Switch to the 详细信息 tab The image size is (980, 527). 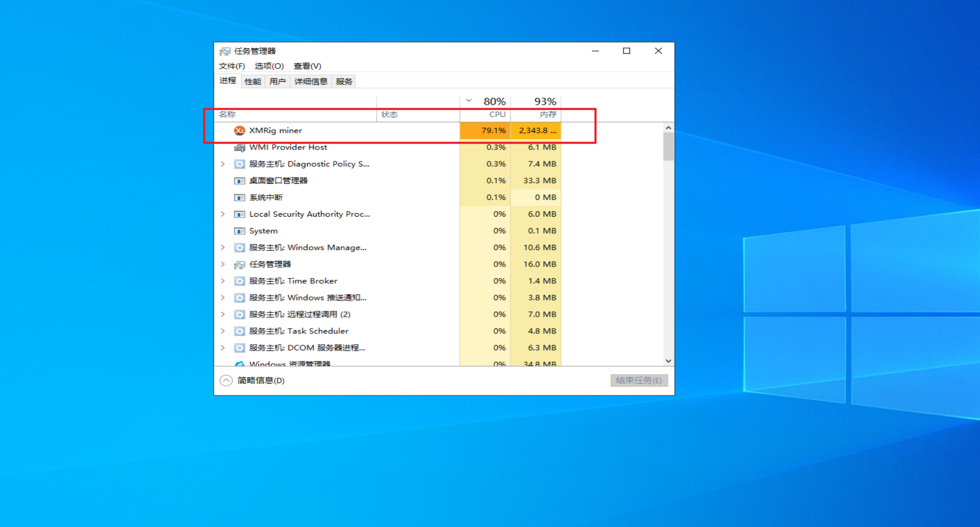(311, 82)
